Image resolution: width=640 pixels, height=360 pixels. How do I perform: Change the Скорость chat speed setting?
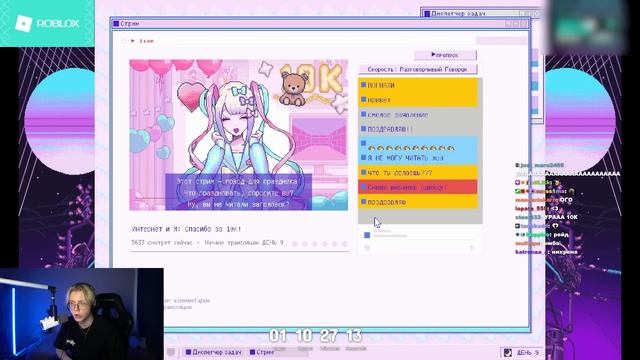(418, 69)
